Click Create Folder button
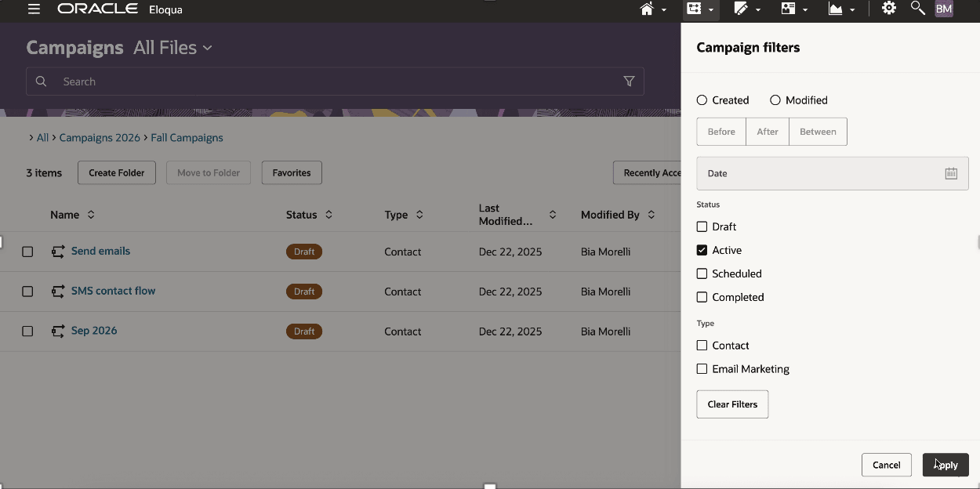Screen dimensions: 980x489 pyautogui.click(x=117, y=173)
